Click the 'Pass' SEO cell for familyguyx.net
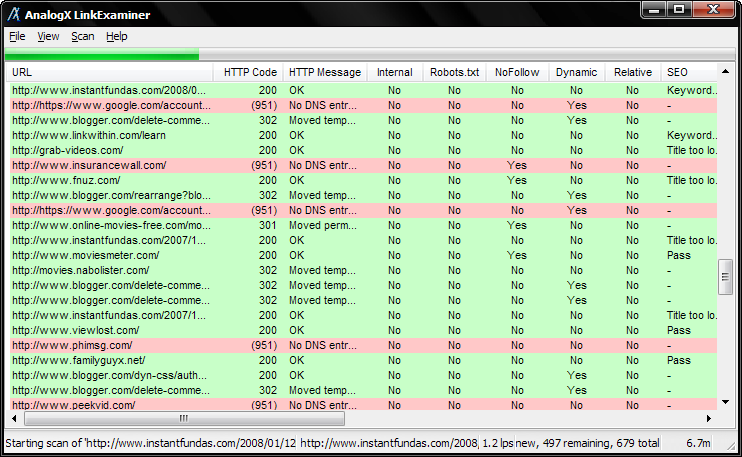Image resolution: width=742 pixels, height=457 pixels. click(x=679, y=360)
